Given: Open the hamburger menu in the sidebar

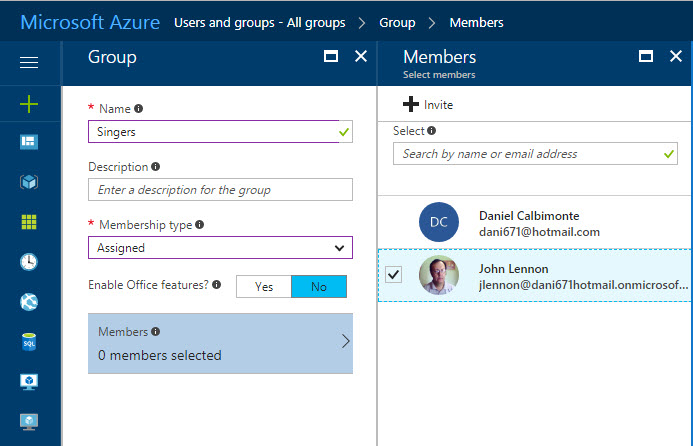Looking at the screenshot, I should [x=29, y=63].
